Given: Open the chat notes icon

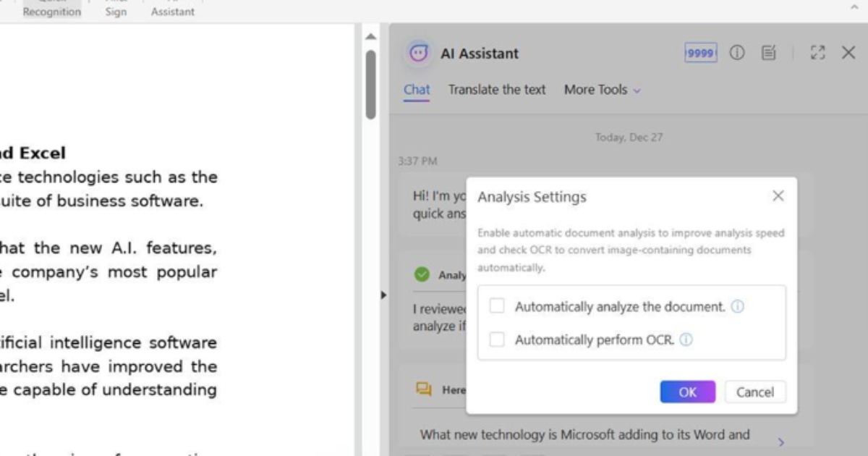Looking at the screenshot, I should pyautogui.click(x=768, y=53).
